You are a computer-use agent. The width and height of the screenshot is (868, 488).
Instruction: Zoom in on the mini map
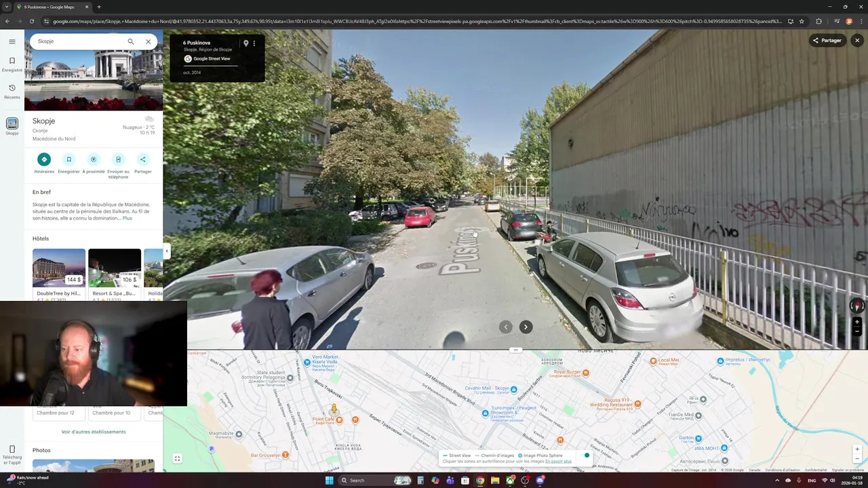tap(857, 449)
